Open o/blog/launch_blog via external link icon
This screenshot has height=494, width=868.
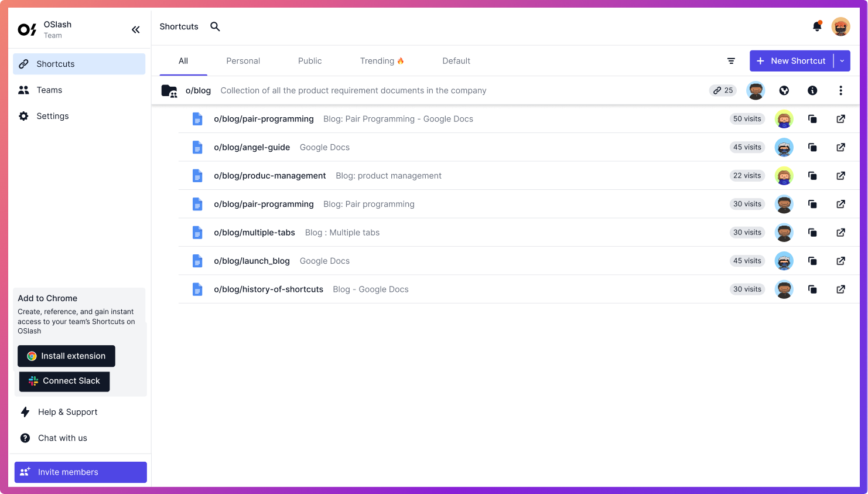point(840,261)
